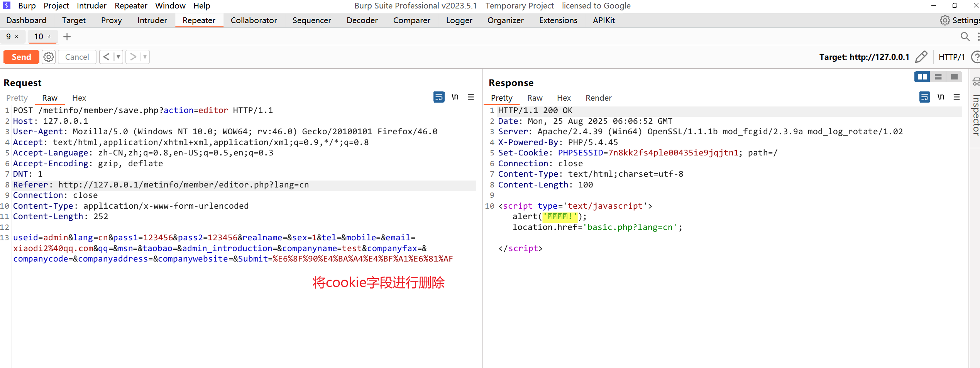Viewport: 980px width, 368px height.
Task: Click the Target http://127.0.0.1 label
Action: coord(864,57)
